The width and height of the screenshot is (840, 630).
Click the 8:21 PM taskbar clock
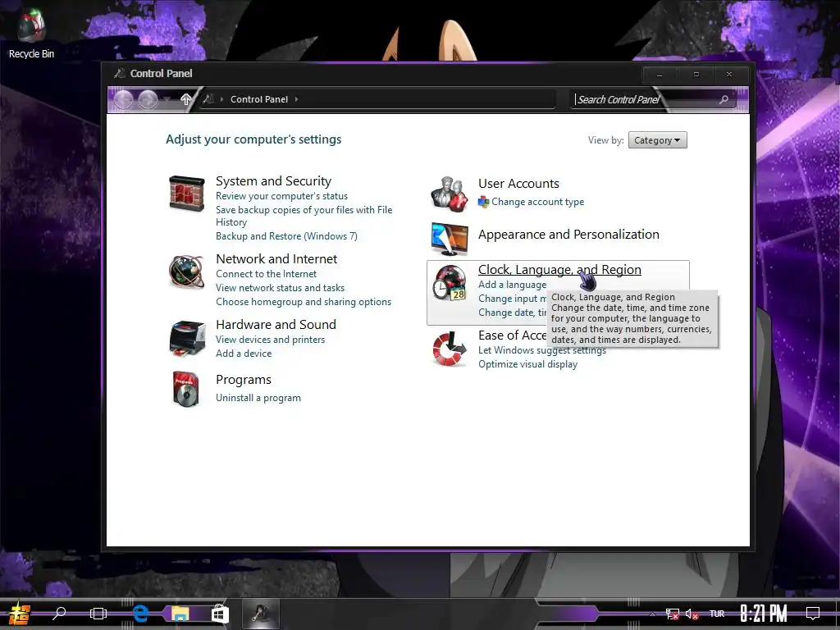click(764, 614)
